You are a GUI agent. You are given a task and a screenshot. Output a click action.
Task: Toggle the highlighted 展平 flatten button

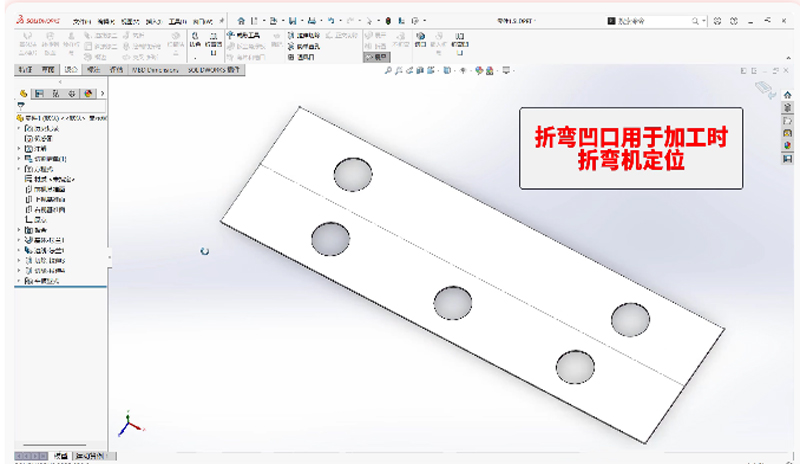click(377, 57)
